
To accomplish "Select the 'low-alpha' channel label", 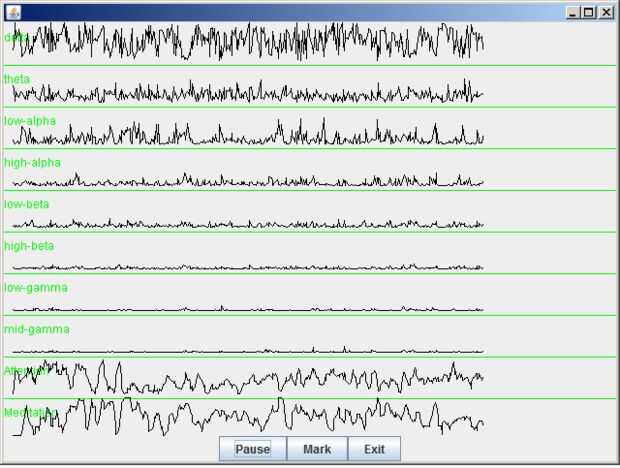I will [x=30, y=121].
